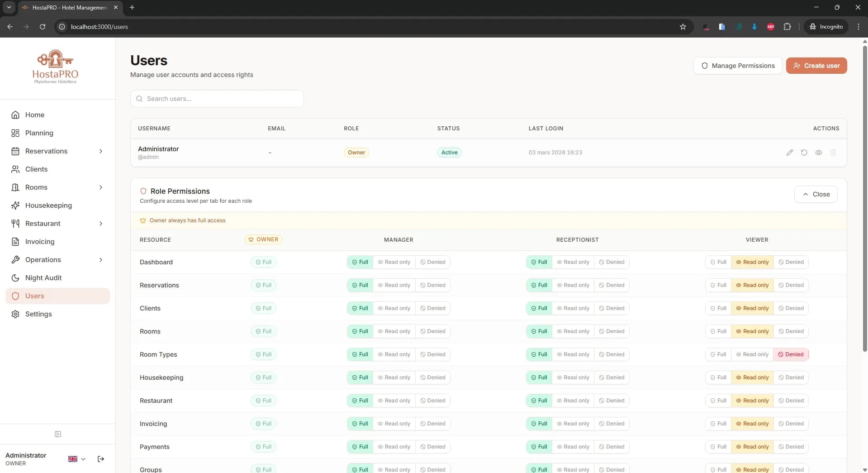This screenshot has height=473, width=868.
Task: Edit the Administrator user with the pencil icon
Action: (790, 153)
